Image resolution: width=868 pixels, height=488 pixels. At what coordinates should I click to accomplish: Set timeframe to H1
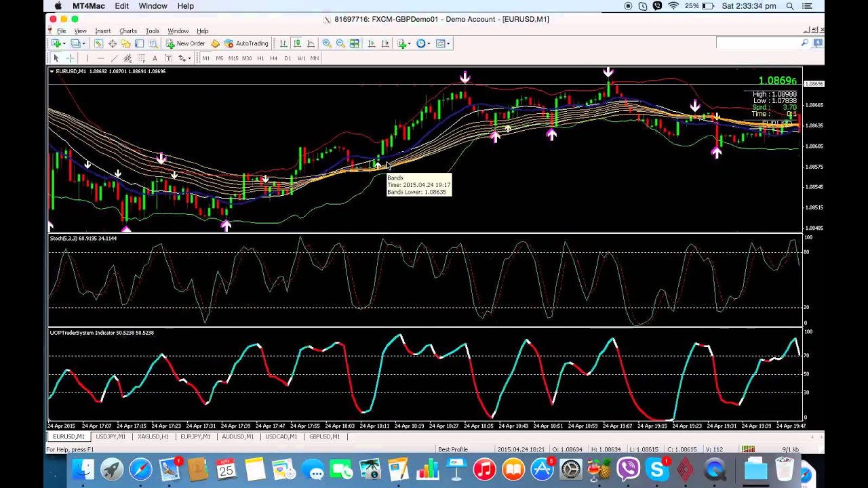point(260,58)
